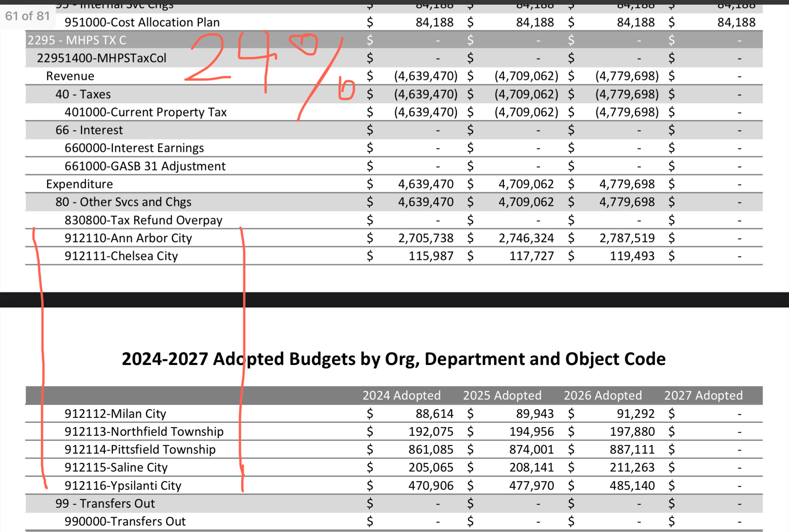Click the 951000-Cost Allocation Plan label

(142, 22)
